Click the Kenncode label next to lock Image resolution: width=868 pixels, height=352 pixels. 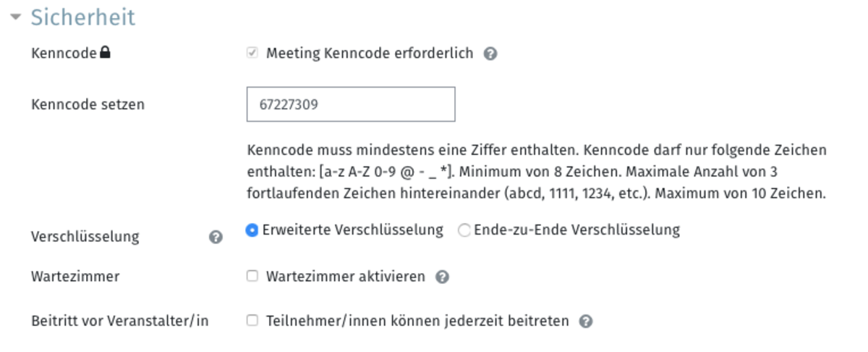tap(64, 53)
